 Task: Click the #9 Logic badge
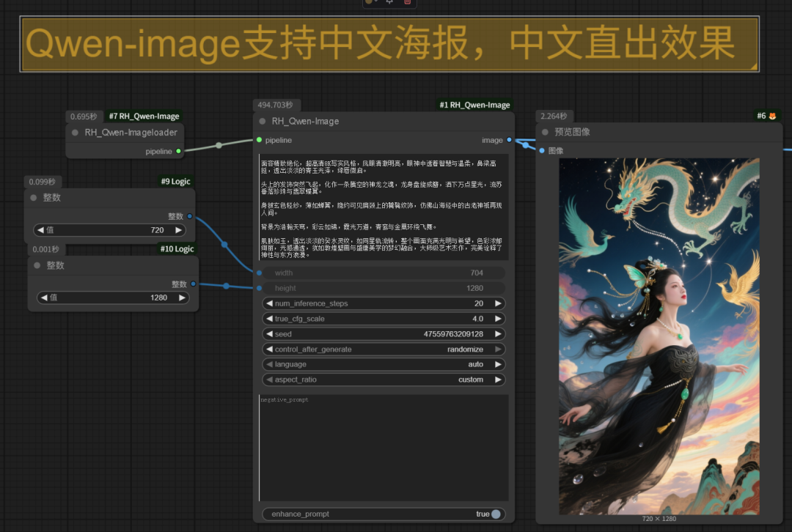(175, 181)
